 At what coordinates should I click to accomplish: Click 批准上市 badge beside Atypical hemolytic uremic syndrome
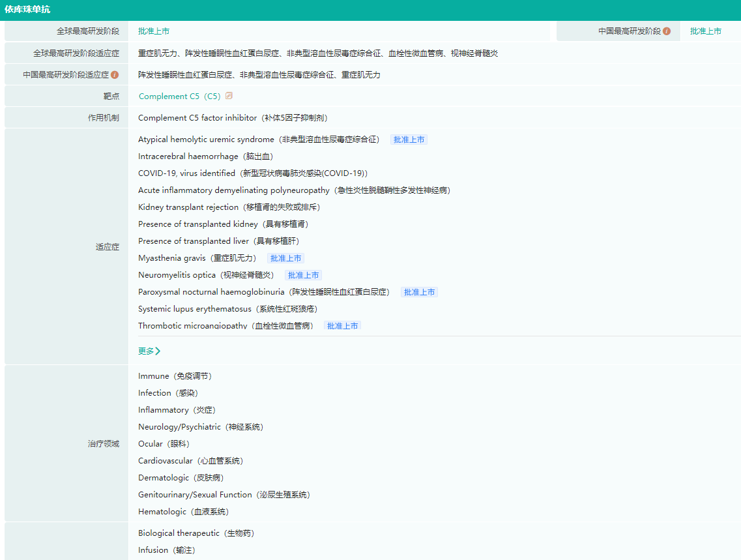coord(409,140)
